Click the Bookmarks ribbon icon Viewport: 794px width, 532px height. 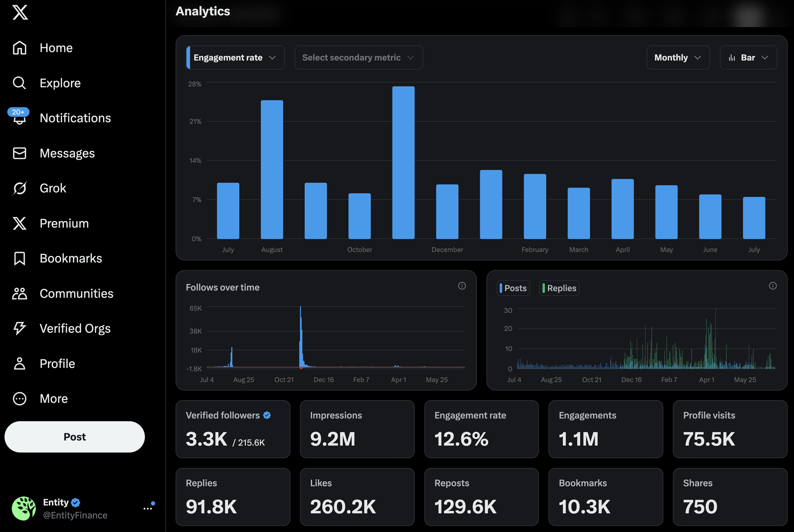click(19, 259)
